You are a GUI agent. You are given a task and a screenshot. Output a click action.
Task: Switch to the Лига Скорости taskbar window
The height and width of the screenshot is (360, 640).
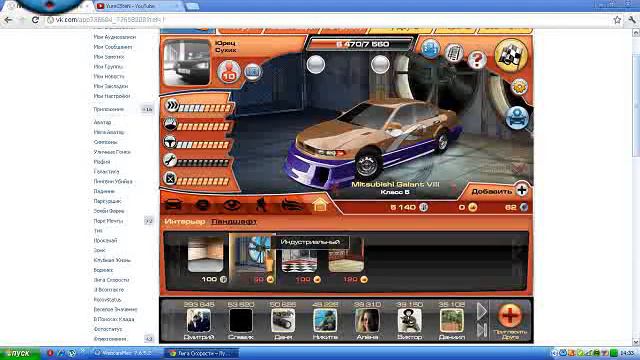point(201,353)
